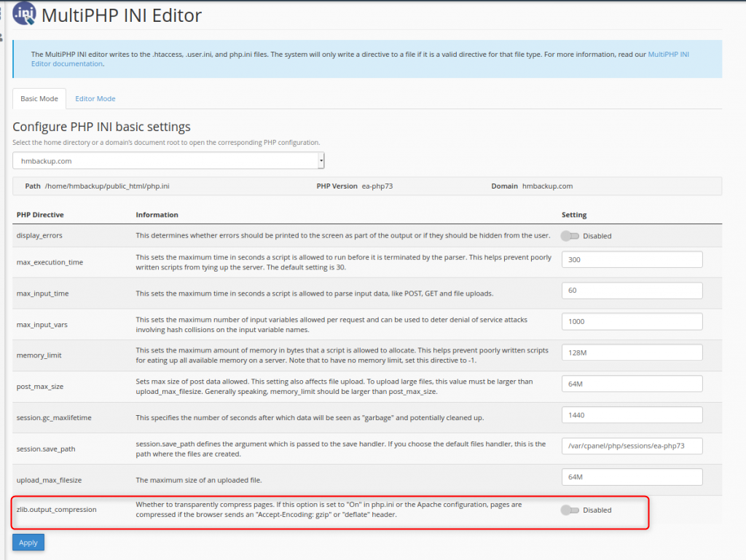Click the upload_max_filesize directive name
The width and height of the screenshot is (746, 560).
point(49,480)
